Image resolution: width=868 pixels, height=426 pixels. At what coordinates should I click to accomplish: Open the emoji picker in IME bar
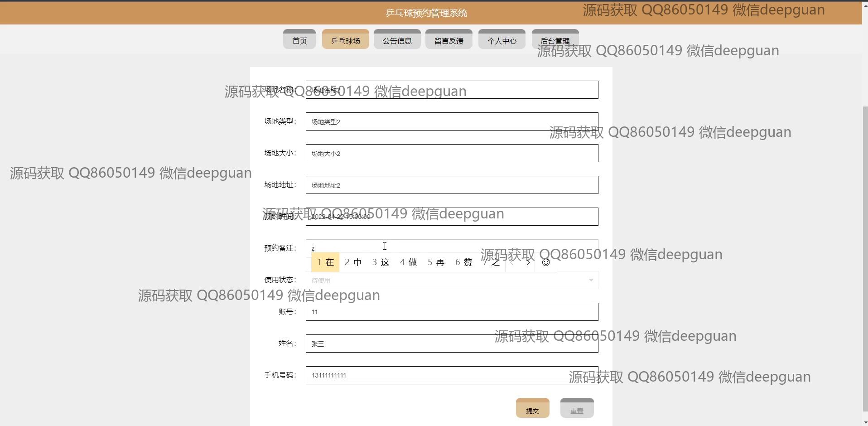point(546,262)
